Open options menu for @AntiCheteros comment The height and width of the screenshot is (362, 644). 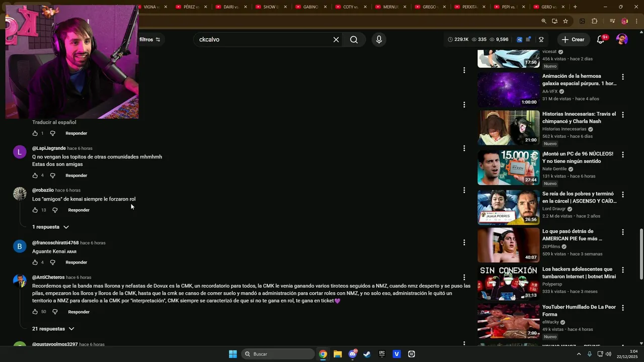[464, 278]
